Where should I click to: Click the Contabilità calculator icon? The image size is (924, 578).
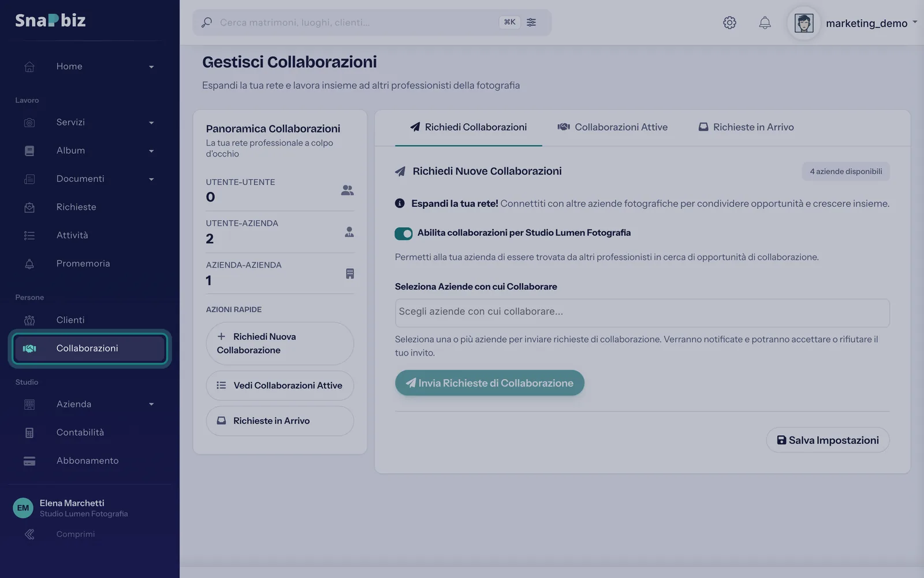click(x=29, y=432)
